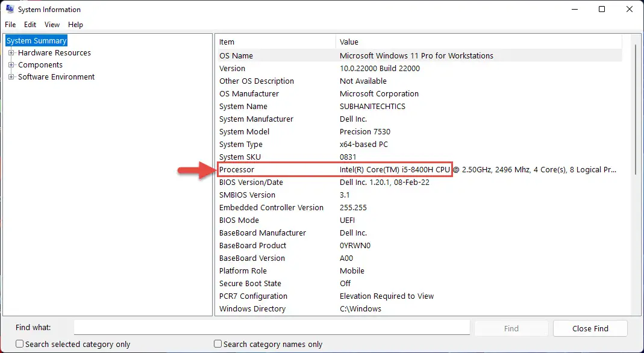Expand the Hardware Resources node
Viewport: 644px width, 353px height.
[x=11, y=52]
